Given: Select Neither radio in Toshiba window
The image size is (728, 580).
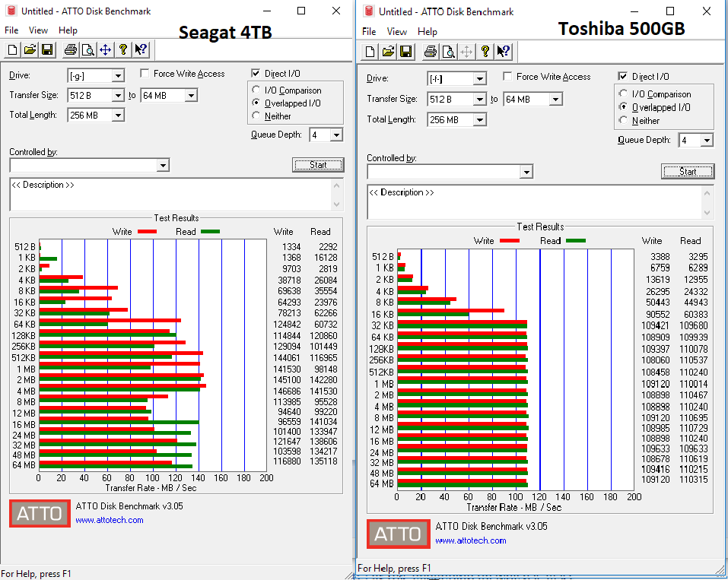Looking at the screenshot, I should tap(624, 121).
